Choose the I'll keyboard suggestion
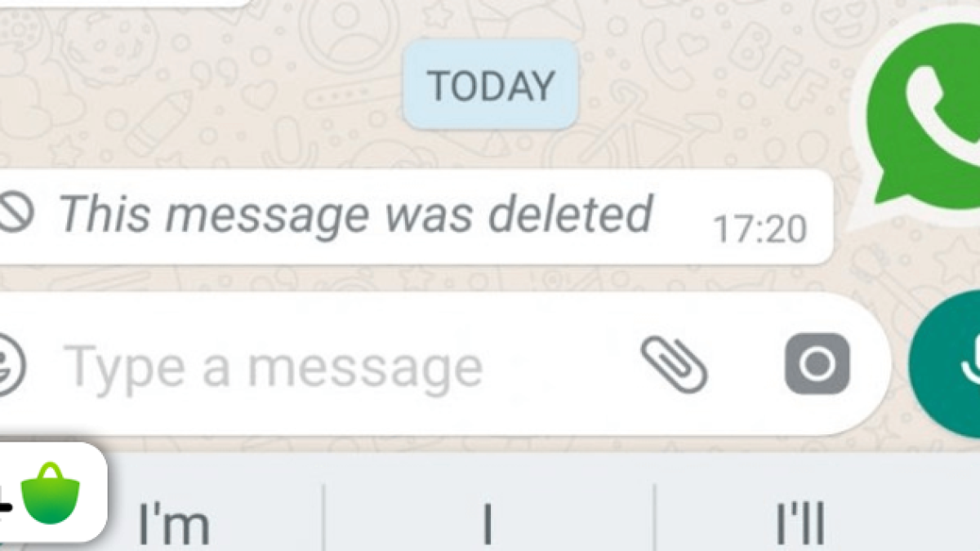980x551 pixels. (800, 523)
